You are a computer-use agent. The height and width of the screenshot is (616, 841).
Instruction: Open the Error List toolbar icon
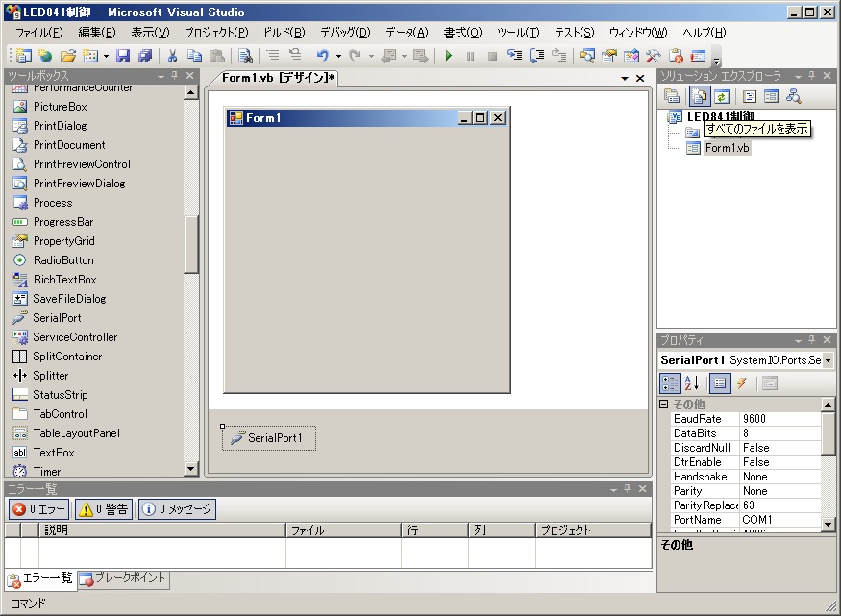point(676,56)
